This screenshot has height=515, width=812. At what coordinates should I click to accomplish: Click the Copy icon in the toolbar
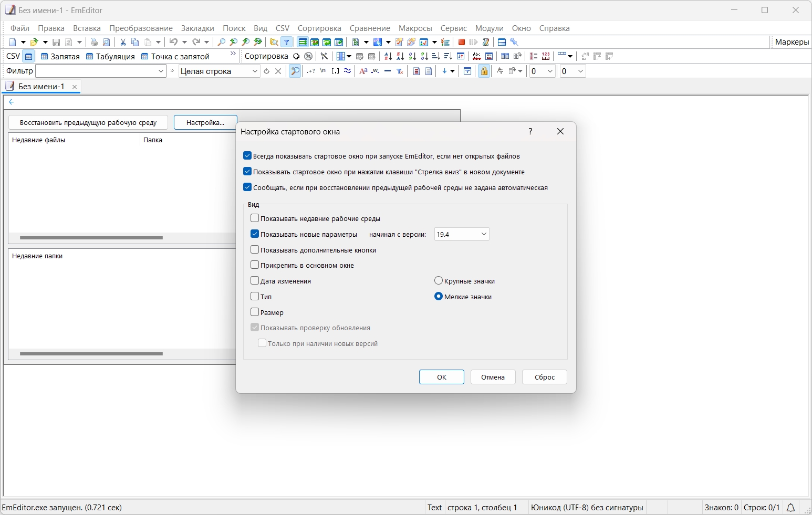click(x=135, y=42)
